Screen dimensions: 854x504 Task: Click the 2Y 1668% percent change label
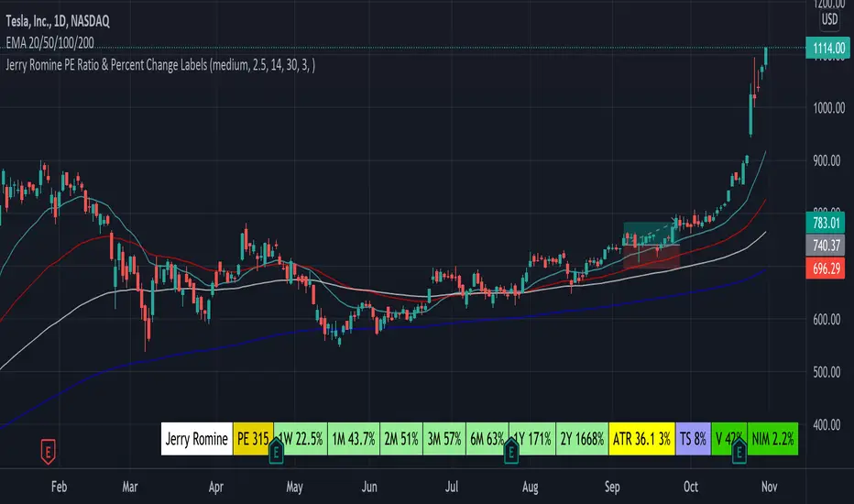point(582,440)
